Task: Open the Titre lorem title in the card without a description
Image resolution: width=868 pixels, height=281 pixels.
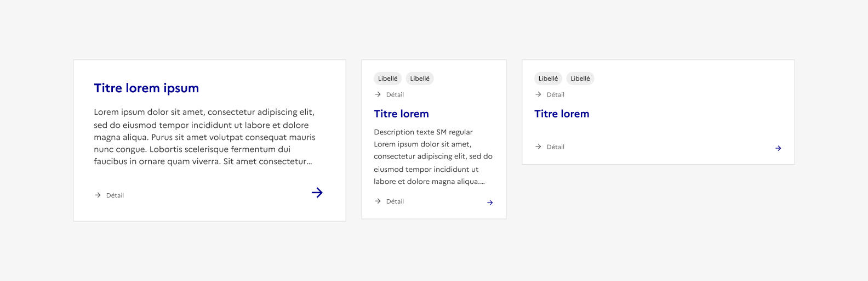Action: [x=562, y=114]
